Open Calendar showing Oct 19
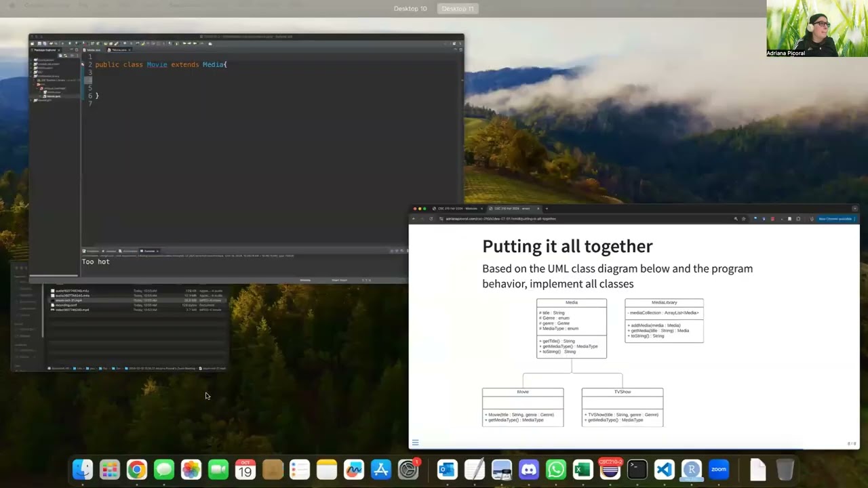 point(245,469)
